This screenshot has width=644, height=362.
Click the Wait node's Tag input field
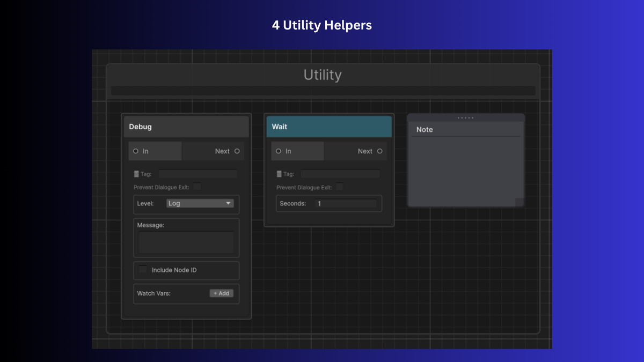coord(340,174)
